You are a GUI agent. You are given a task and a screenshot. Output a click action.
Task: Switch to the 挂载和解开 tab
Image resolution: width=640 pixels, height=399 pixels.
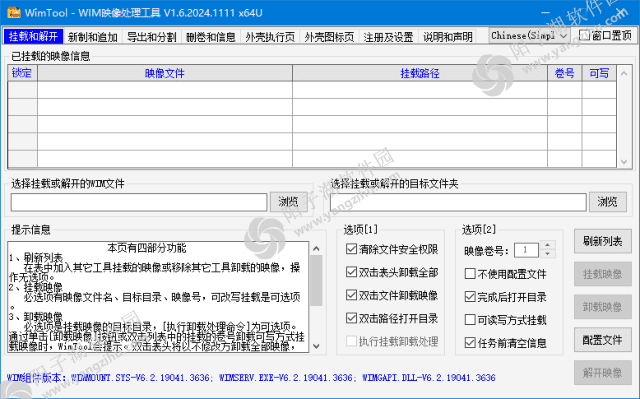[33, 36]
